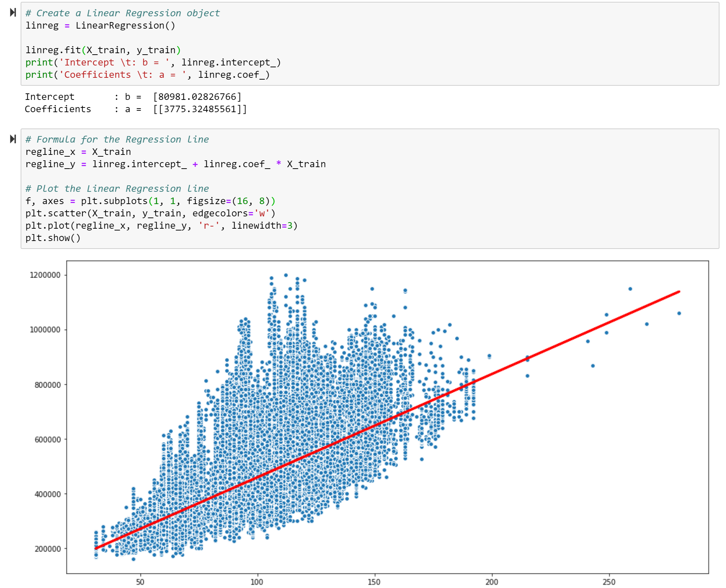Click the 'linreg = LinearRegression()' code line
726x588 pixels.
(100, 26)
